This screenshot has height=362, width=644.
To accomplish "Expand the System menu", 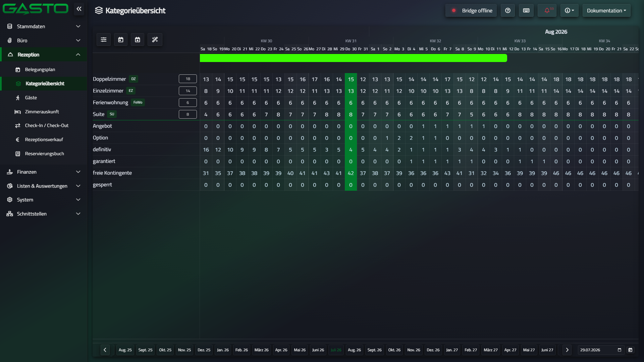I will coord(44,200).
